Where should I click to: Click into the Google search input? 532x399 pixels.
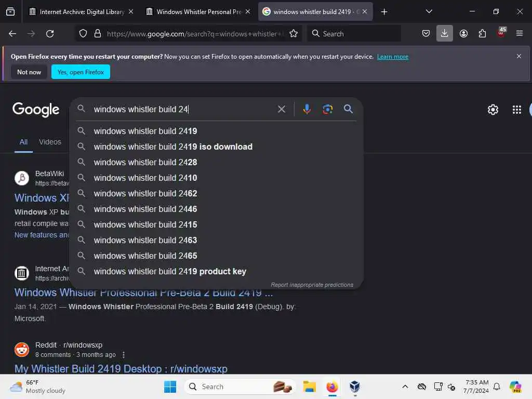[183, 109]
